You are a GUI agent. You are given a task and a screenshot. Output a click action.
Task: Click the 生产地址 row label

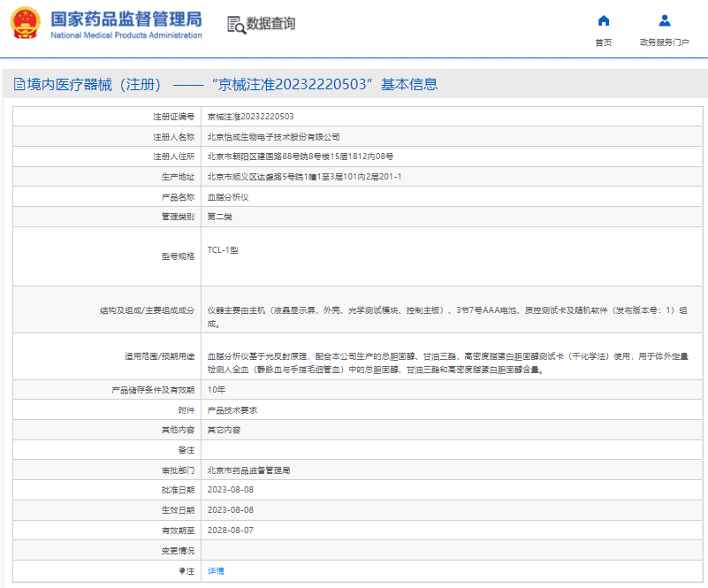(x=178, y=177)
